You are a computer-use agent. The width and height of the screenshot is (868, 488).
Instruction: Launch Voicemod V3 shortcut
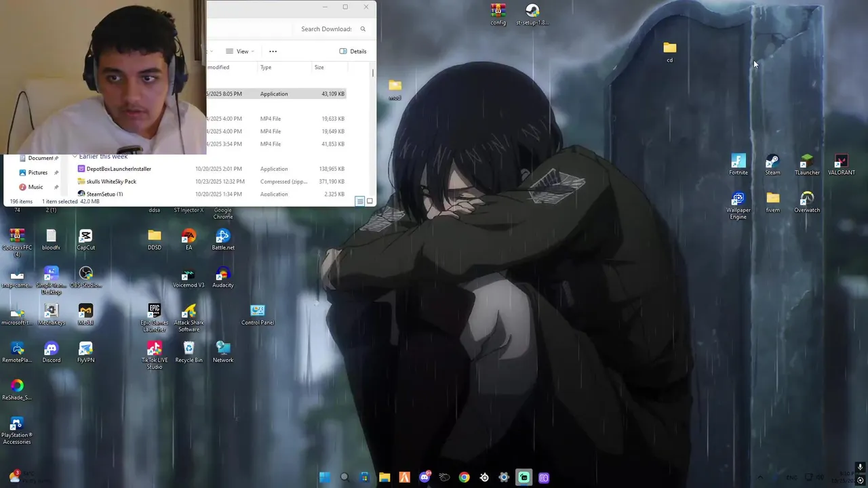click(x=189, y=277)
